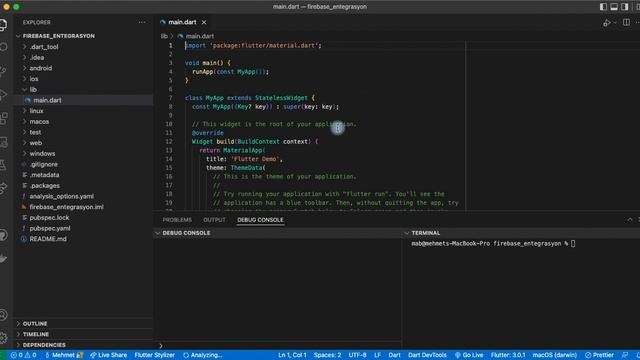Expand the test folder
640x360 pixels.
35,132
